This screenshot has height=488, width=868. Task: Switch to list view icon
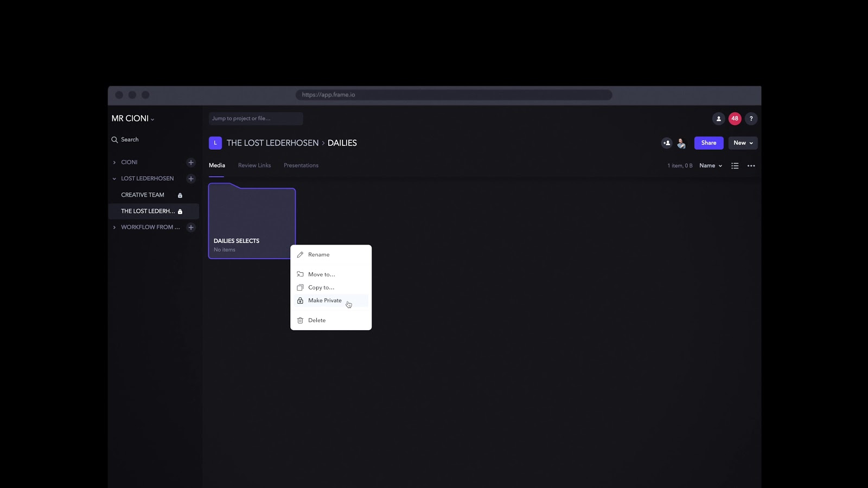point(735,166)
